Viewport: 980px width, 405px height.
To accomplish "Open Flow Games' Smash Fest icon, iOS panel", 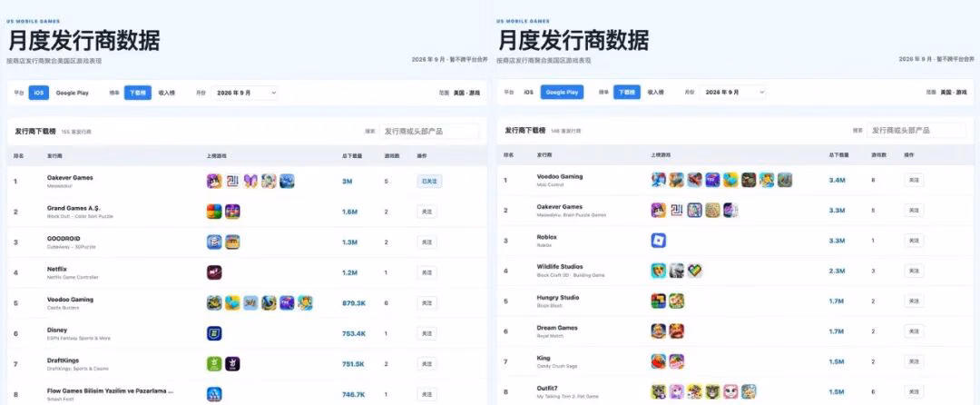I will tap(214, 394).
